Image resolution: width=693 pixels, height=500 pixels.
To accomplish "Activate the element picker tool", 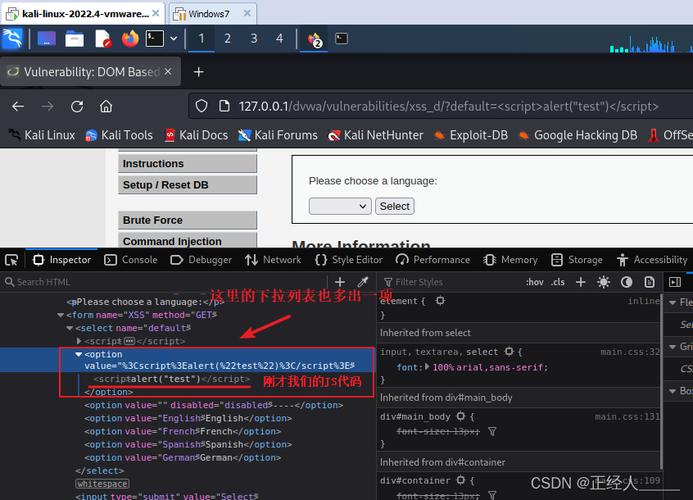I will [11, 260].
